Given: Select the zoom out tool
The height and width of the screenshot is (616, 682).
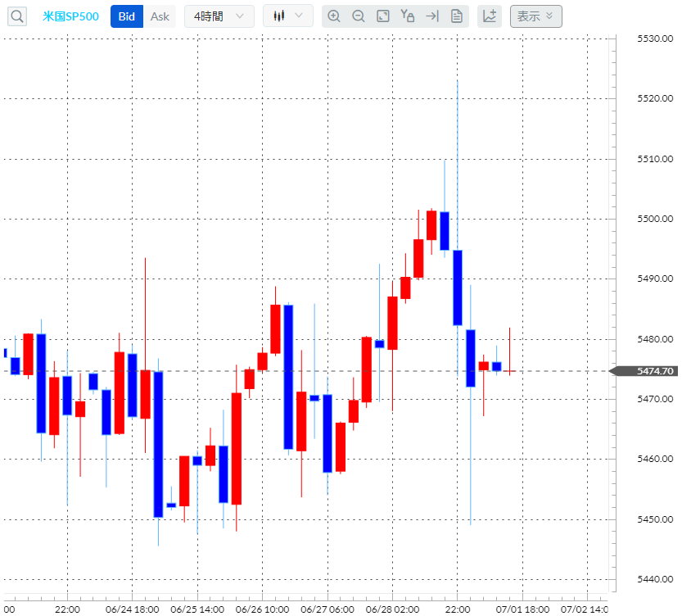Looking at the screenshot, I should [x=359, y=16].
